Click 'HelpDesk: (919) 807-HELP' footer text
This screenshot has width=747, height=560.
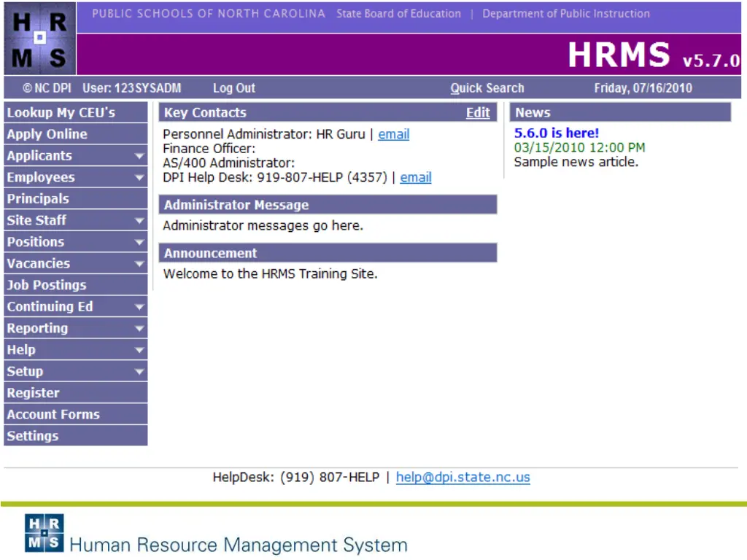[296, 477]
